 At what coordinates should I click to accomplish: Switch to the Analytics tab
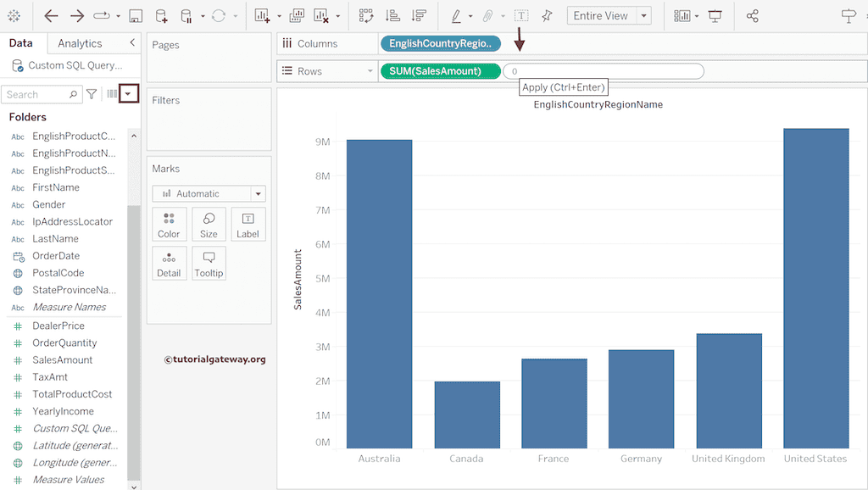pos(80,43)
